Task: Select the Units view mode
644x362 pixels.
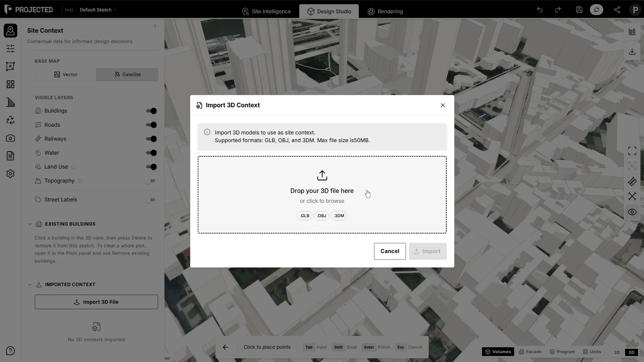Action: 592,352
